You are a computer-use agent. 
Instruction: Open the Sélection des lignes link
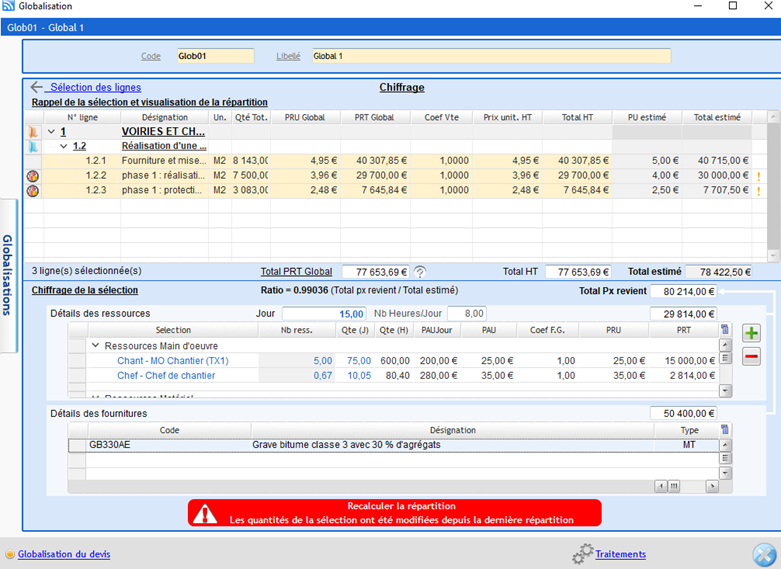tap(95, 87)
